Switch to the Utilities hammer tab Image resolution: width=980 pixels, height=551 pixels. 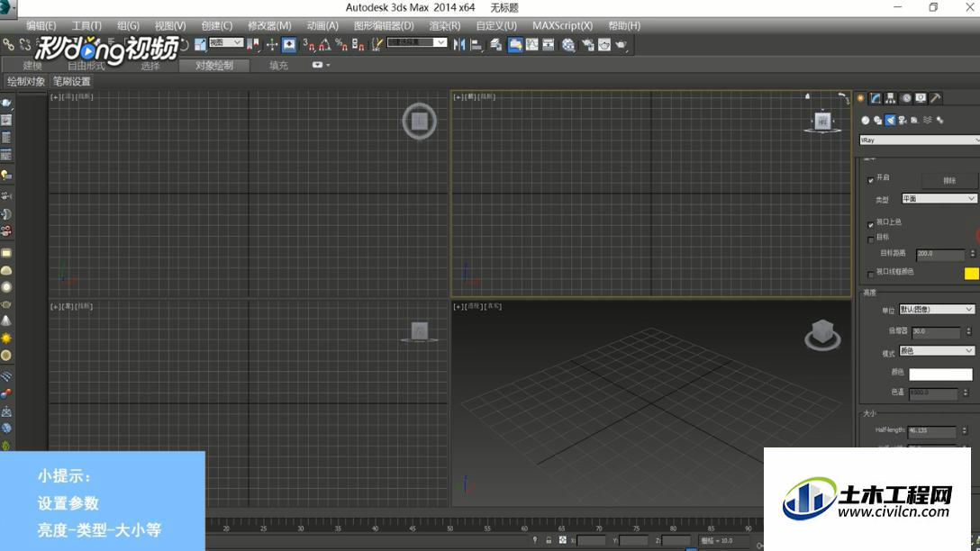tap(936, 98)
